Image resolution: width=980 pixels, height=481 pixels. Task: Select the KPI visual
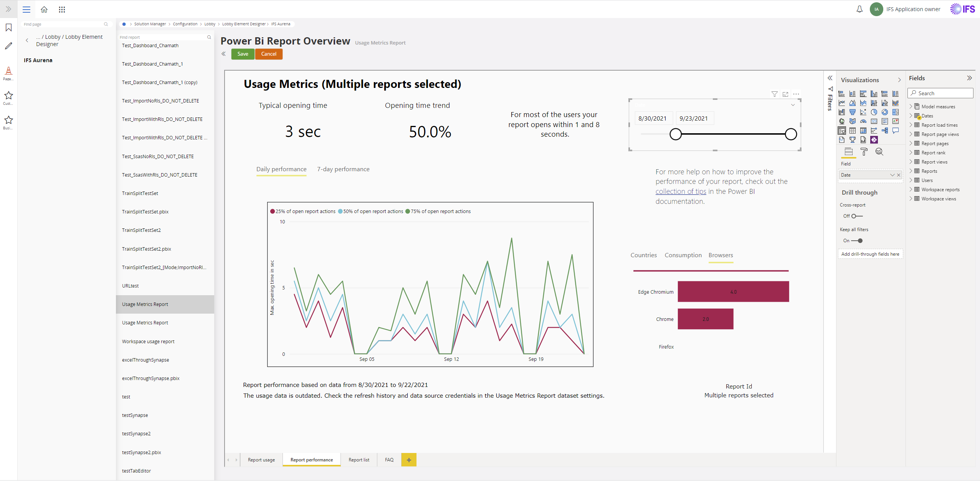pos(895,121)
